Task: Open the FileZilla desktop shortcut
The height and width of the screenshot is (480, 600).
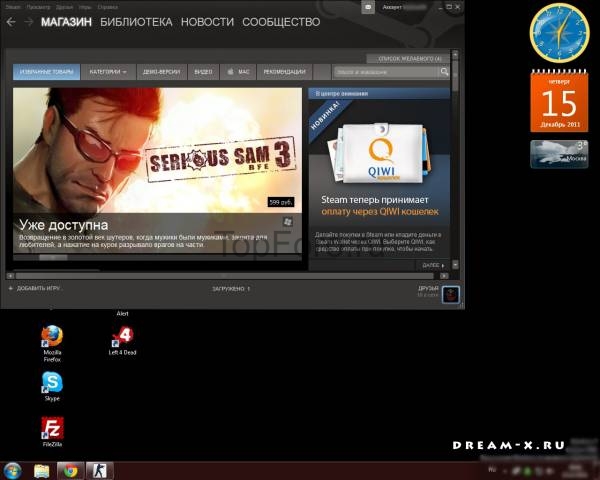Action: (x=52, y=432)
